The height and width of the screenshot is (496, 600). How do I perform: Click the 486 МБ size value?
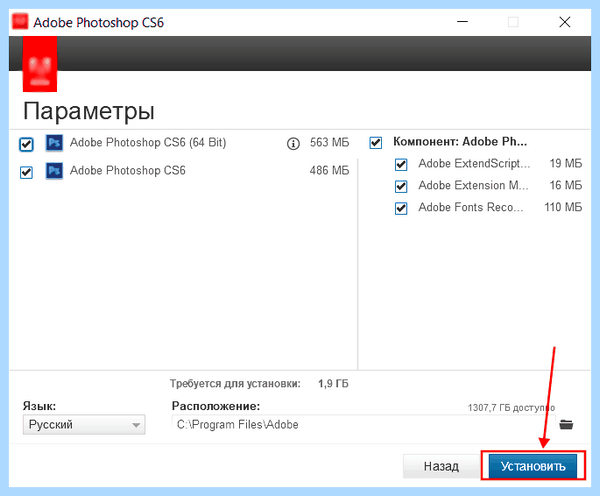tap(329, 170)
